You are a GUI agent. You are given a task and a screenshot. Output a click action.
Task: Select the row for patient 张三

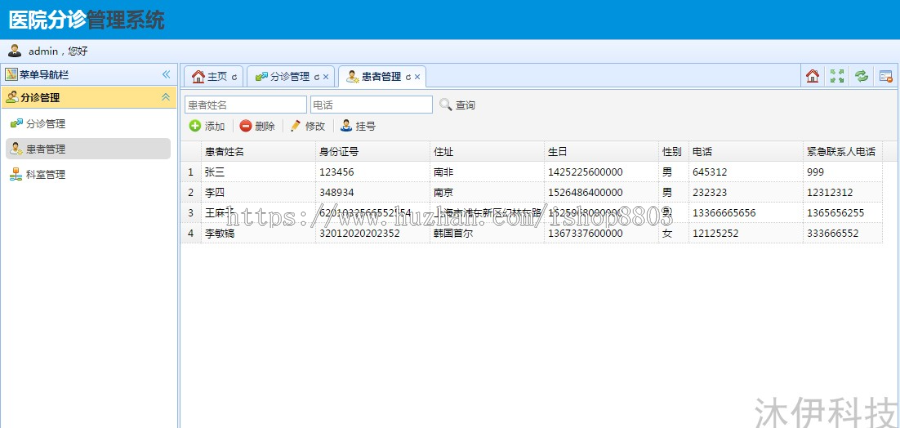point(532,172)
